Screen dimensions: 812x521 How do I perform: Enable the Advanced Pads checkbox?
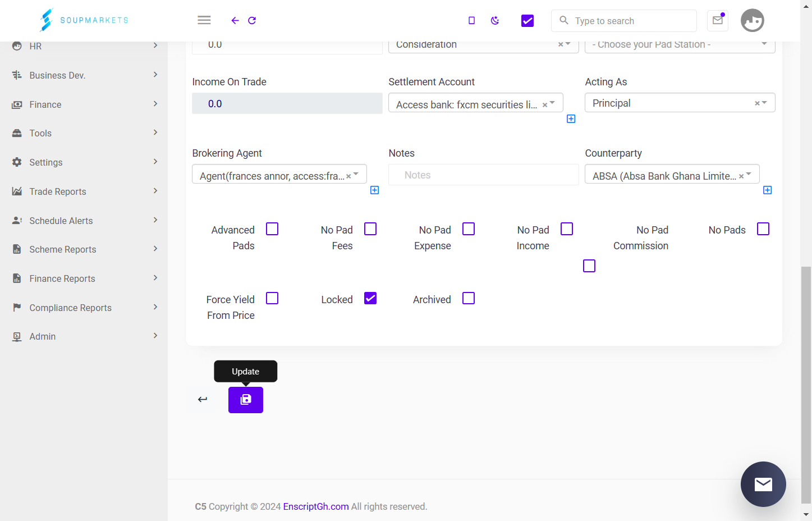pos(272,229)
